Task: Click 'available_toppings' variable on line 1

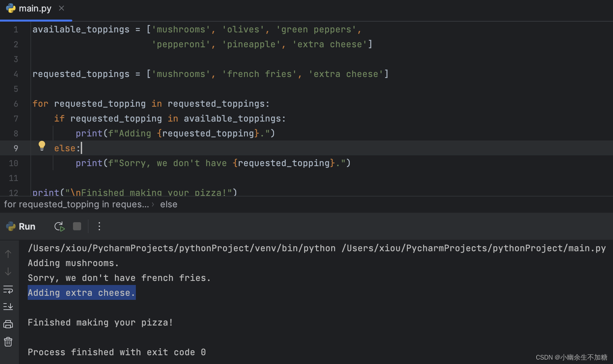Action: tap(81, 30)
